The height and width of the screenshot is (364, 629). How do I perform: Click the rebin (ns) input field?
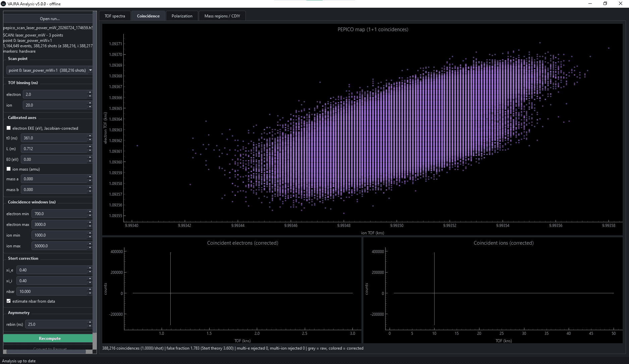[56, 324]
